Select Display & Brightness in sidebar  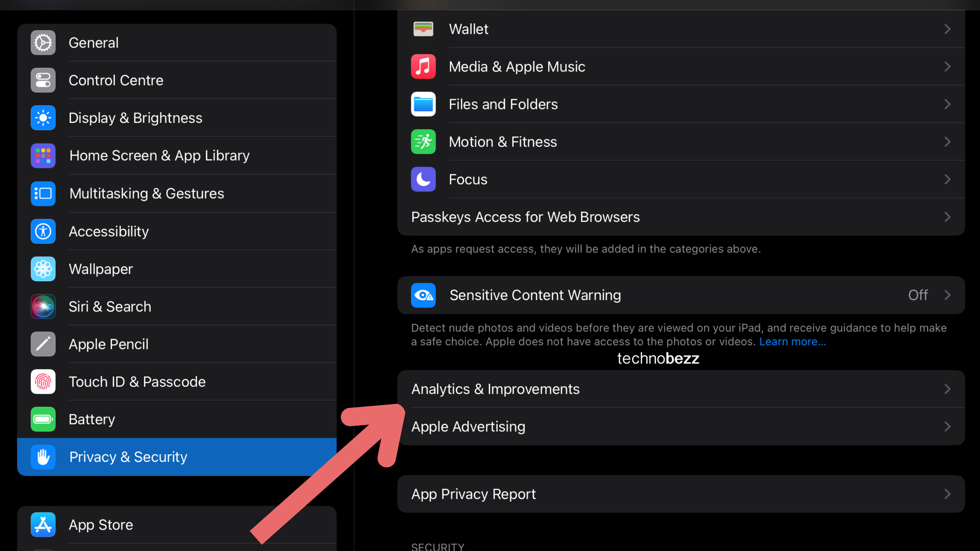tap(177, 118)
